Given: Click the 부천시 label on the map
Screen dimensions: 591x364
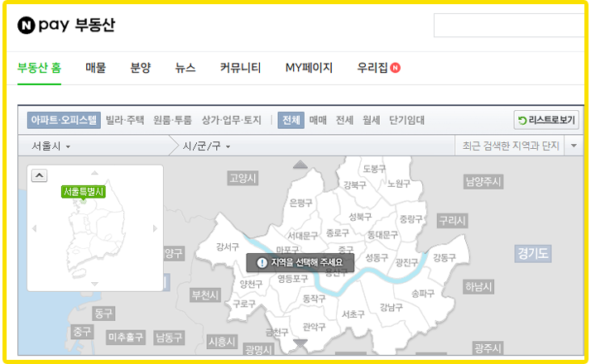Looking at the screenshot, I should click(205, 295).
